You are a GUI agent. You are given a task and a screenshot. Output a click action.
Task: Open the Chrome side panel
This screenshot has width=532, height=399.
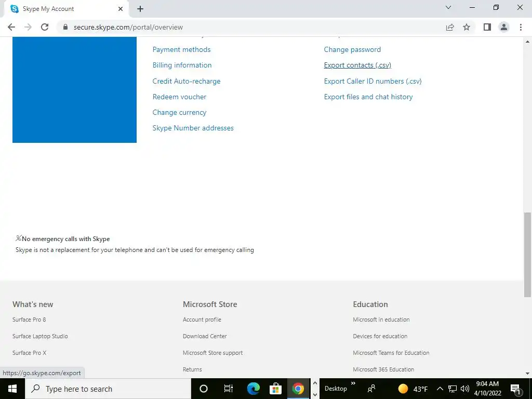tap(487, 27)
